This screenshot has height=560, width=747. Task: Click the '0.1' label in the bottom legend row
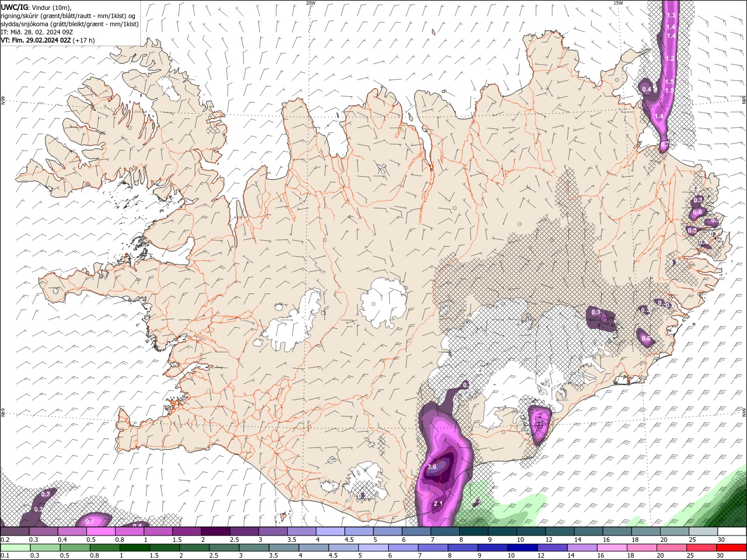[x=5, y=555]
